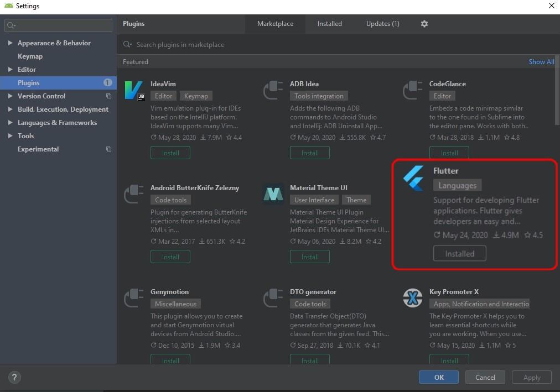Click the Material Theme UI plugin icon

[273, 194]
